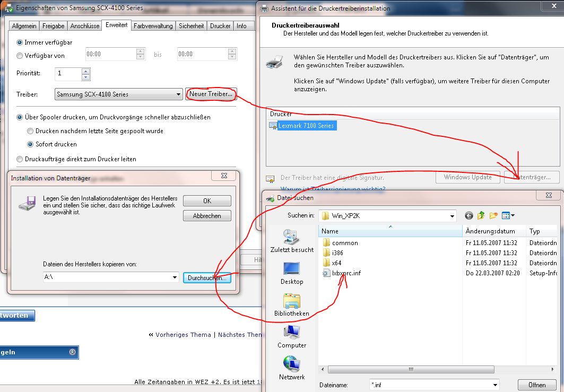Switch to the Anschlüsse tab
This screenshot has height=392, width=564.
coord(85,26)
